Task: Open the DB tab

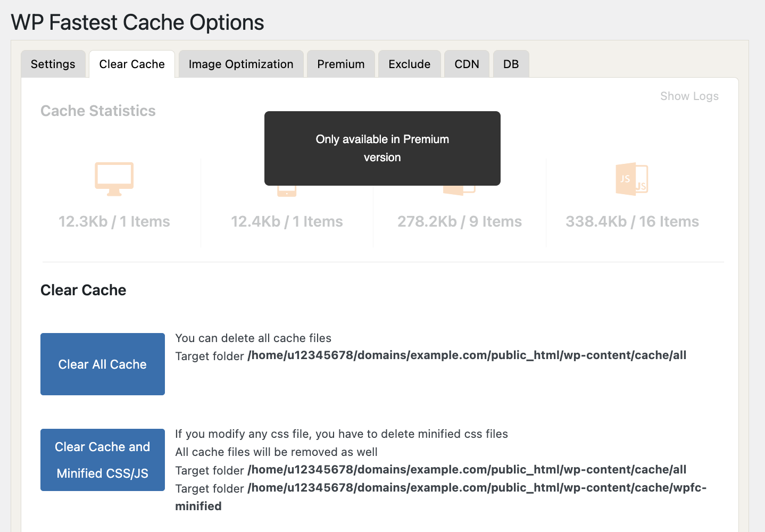Action: [x=511, y=64]
